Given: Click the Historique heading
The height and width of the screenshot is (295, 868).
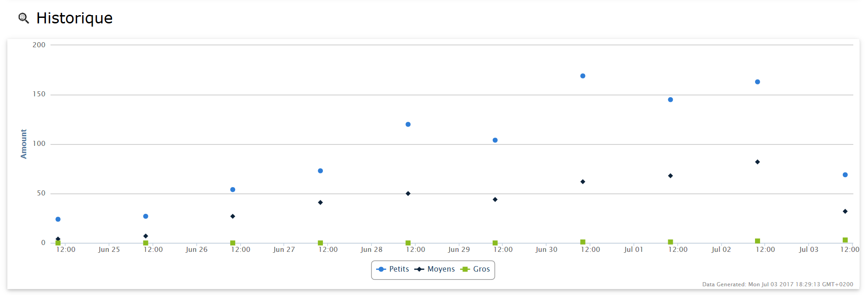Looking at the screenshot, I should tap(74, 18).
